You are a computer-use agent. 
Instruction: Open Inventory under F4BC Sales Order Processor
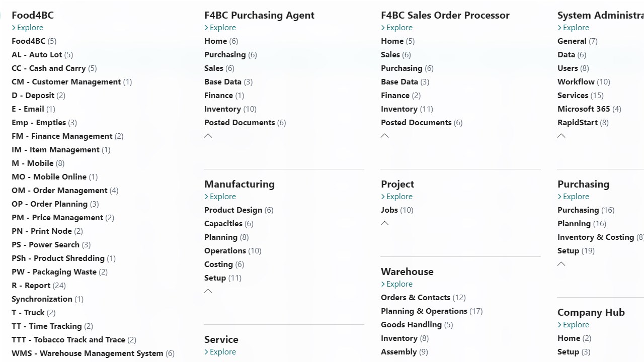[399, 109]
